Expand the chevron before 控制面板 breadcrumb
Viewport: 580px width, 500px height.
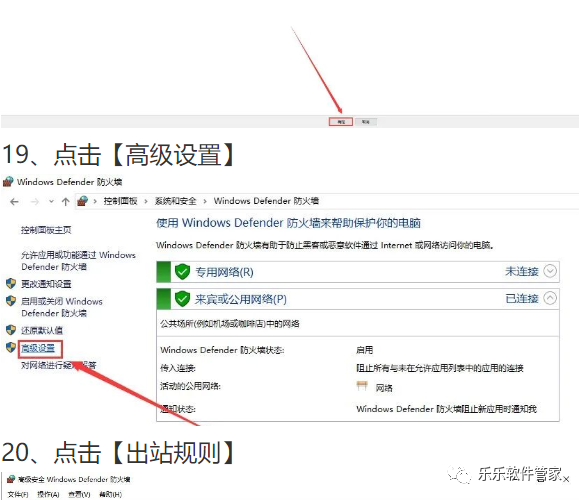tap(95, 202)
